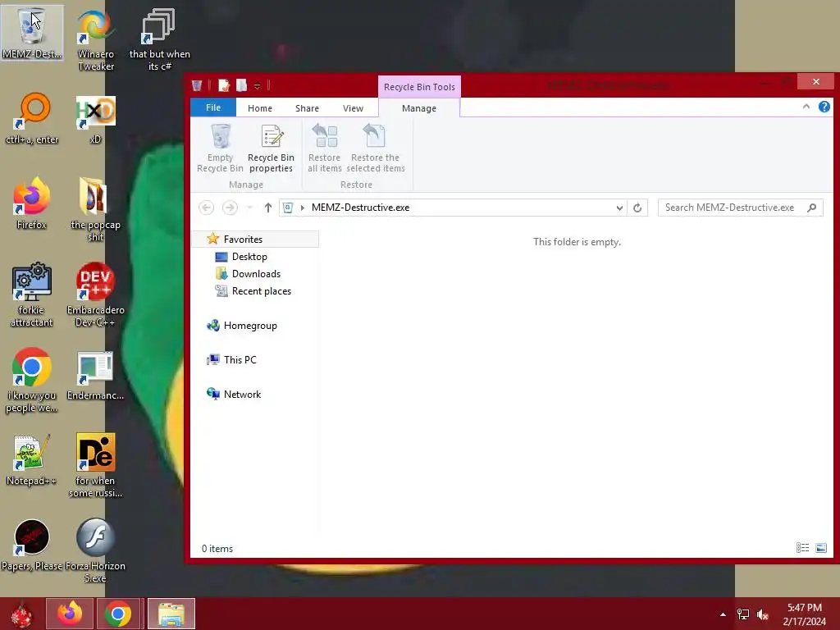
Task: Click the Forward navigation arrow
Action: click(x=230, y=208)
